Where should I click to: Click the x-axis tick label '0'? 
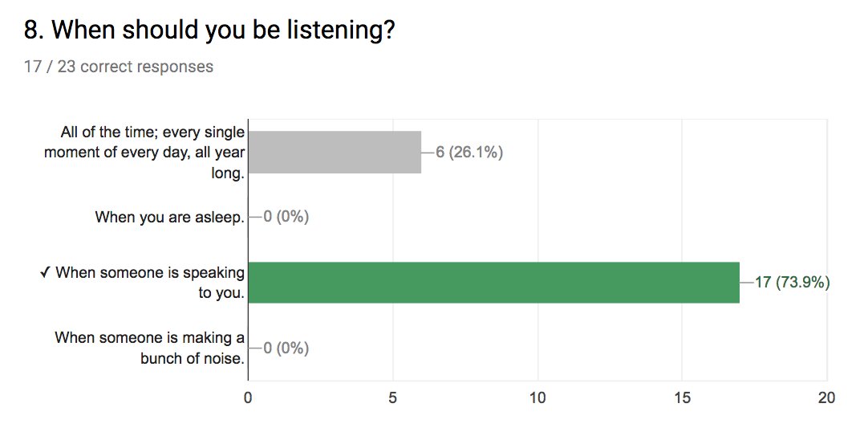coord(248,397)
